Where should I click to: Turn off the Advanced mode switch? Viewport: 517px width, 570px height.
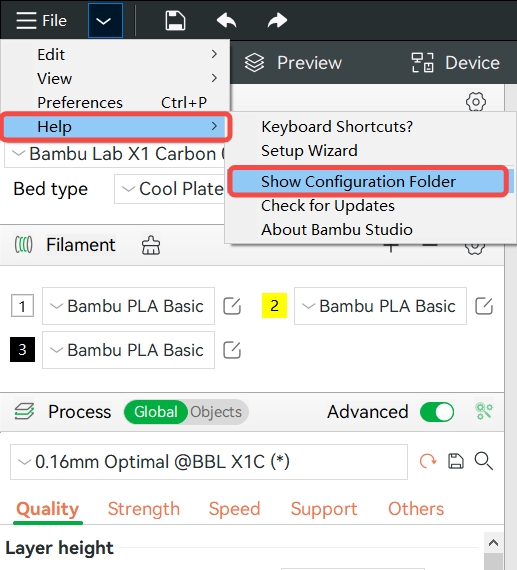click(x=437, y=412)
